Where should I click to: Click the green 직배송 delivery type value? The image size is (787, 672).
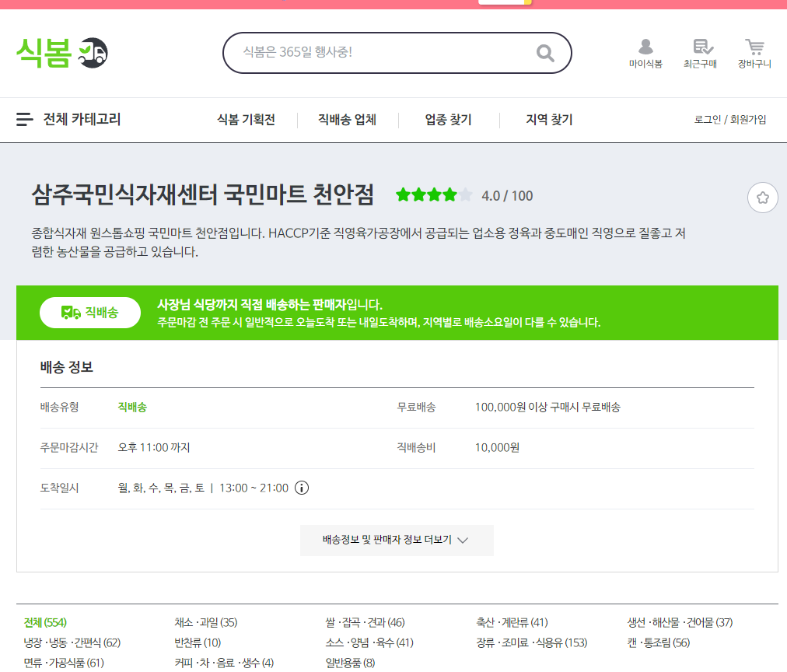(x=132, y=407)
